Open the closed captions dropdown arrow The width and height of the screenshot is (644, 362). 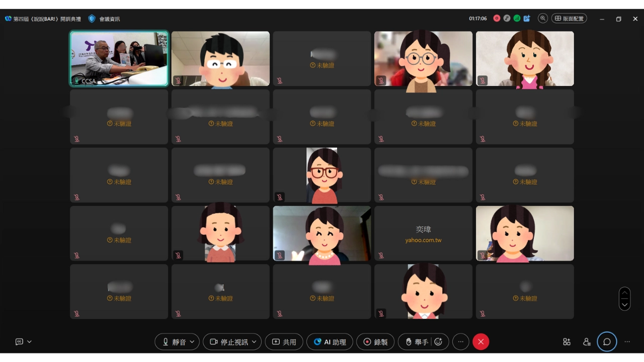point(29,342)
